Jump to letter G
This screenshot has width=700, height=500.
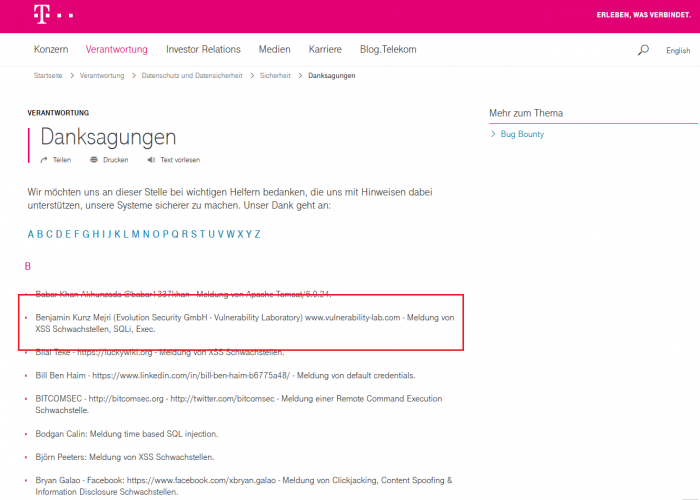86,234
